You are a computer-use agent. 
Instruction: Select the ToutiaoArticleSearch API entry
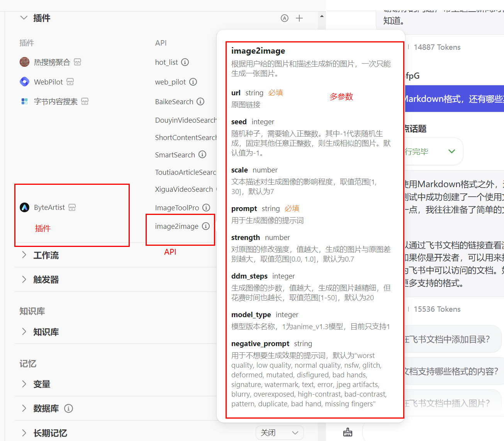coord(186,172)
